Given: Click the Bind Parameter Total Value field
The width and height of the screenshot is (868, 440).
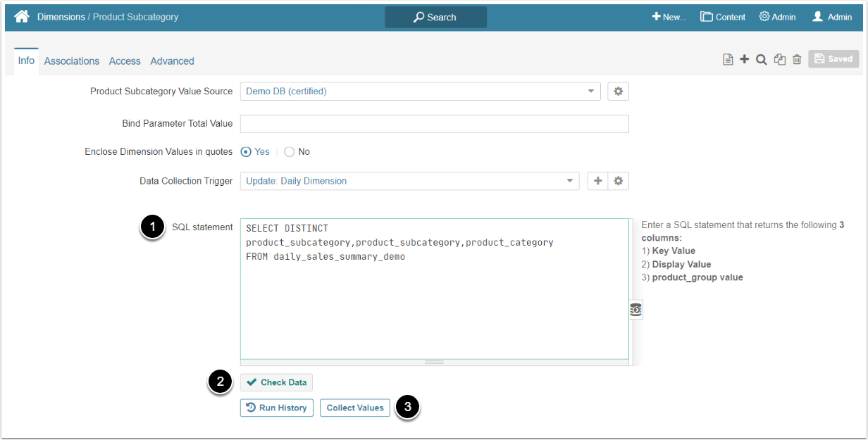Looking at the screenshot, I should [x=434, y=124].
